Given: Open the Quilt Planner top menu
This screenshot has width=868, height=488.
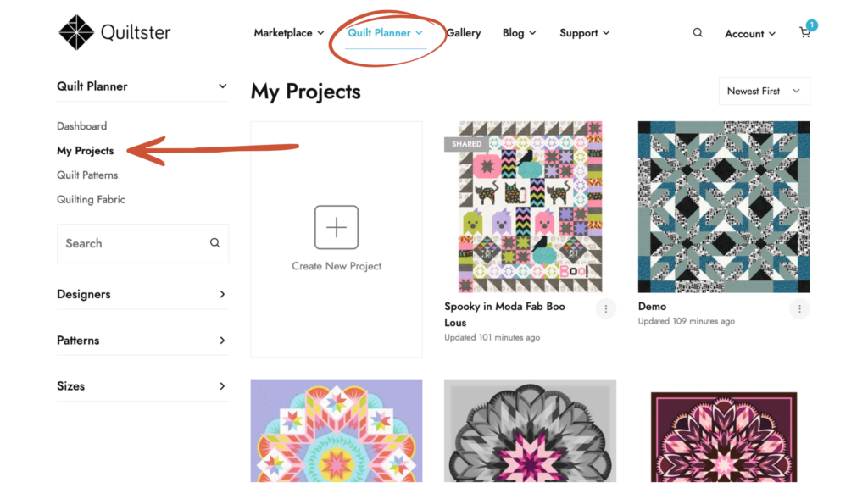Looking at the screenshot, I should 385,33.
